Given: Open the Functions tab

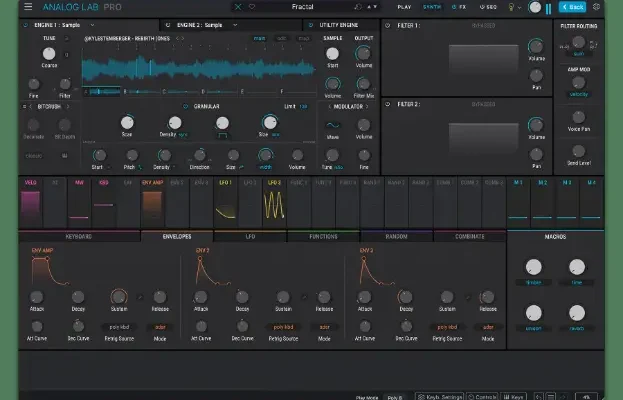Looking at the screenshot, I should (323, 237).
